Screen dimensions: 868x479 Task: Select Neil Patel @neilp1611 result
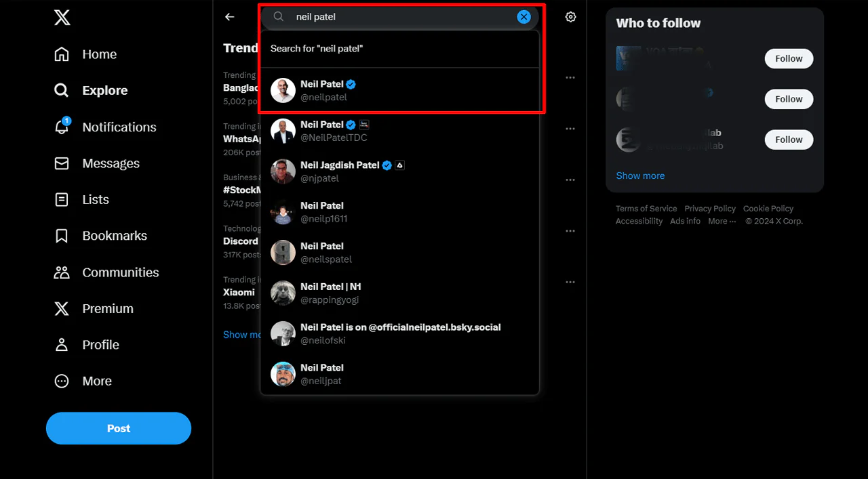(x=400, y=212)
